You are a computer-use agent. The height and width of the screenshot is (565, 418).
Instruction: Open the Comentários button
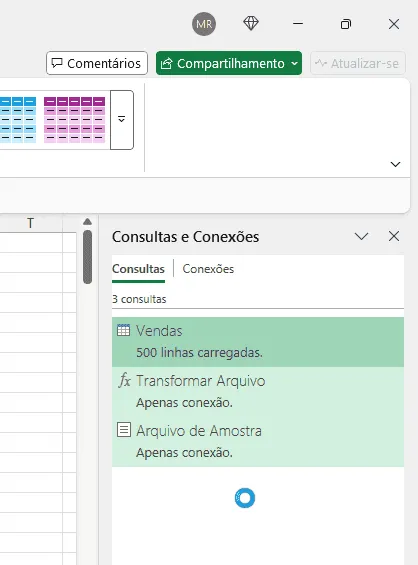point(97,63)
